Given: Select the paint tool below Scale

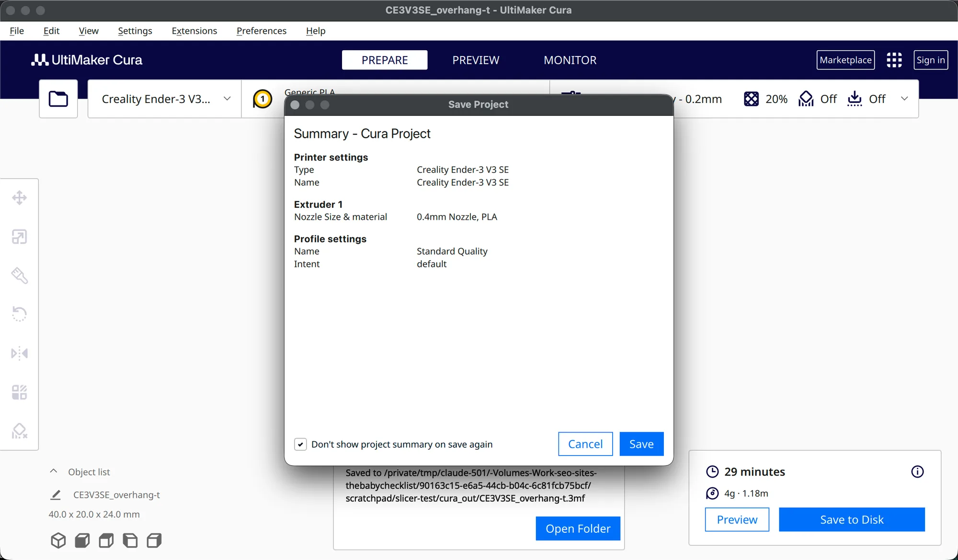Looking at the screenshot, I should [19, 275].
